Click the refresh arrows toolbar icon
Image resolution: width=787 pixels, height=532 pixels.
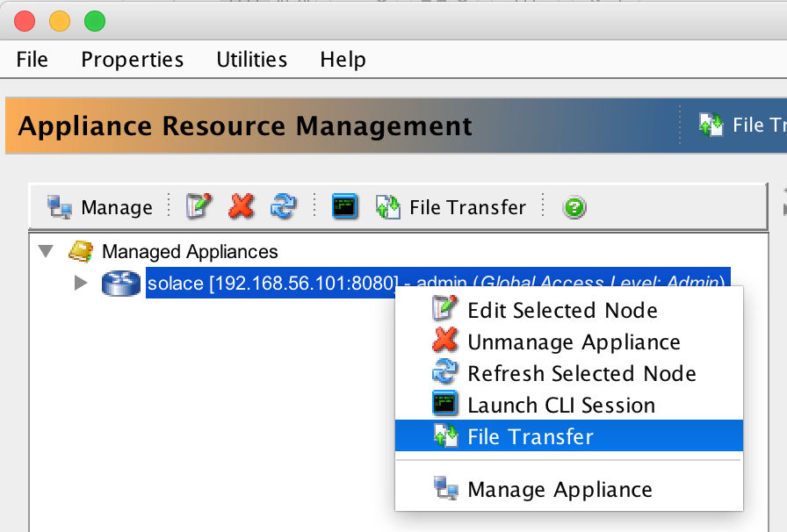(x=284, y=207)
